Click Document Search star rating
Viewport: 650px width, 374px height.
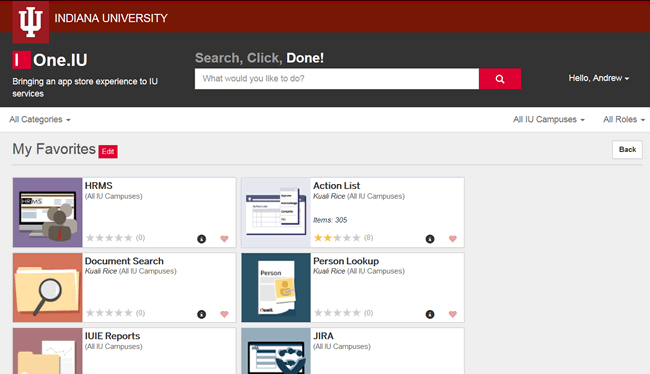click(x=109, y=313)
